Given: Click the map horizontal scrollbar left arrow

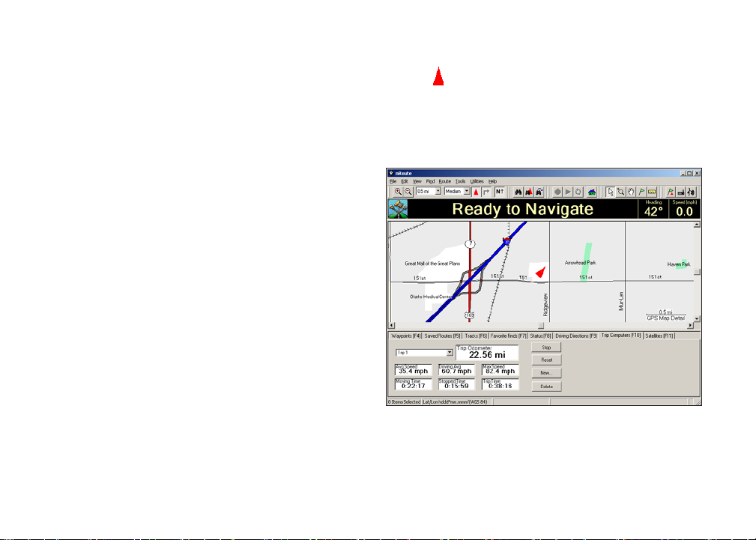Looking at the screenshot, I should click(392, 326).
